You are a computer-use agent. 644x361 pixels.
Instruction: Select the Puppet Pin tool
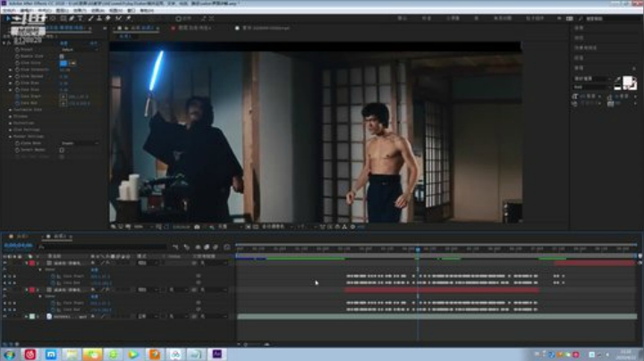(x=129, y=19)
